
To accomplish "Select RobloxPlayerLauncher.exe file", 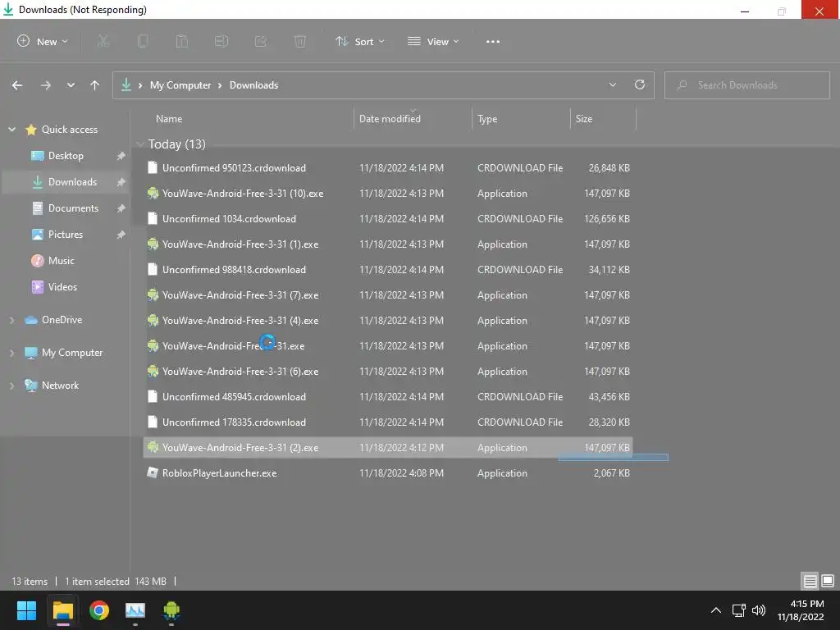I will pyautogui.click(x=388, y=473).
